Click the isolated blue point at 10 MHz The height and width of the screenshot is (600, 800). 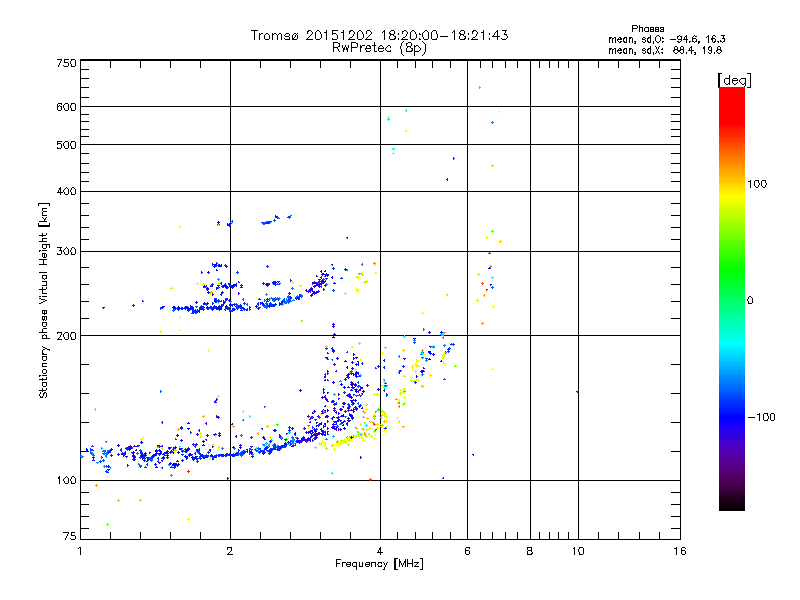(x=577, y=392)
